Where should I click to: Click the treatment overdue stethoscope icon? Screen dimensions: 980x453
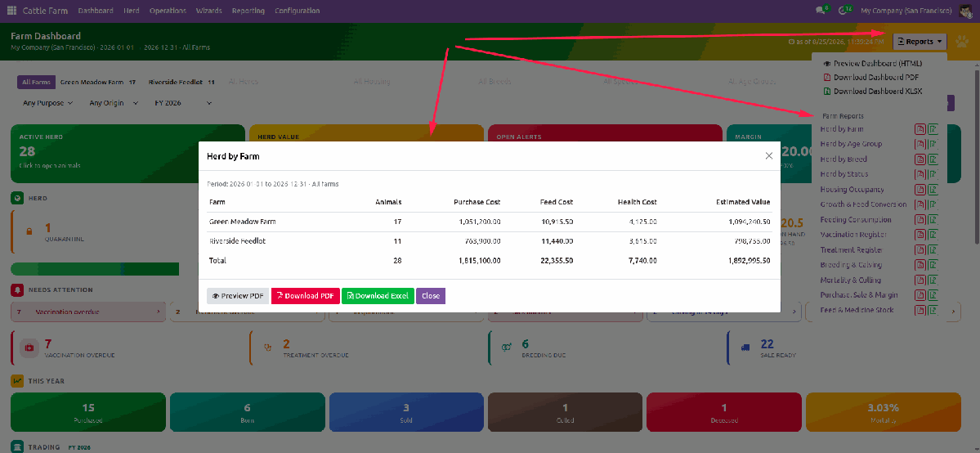269,348
